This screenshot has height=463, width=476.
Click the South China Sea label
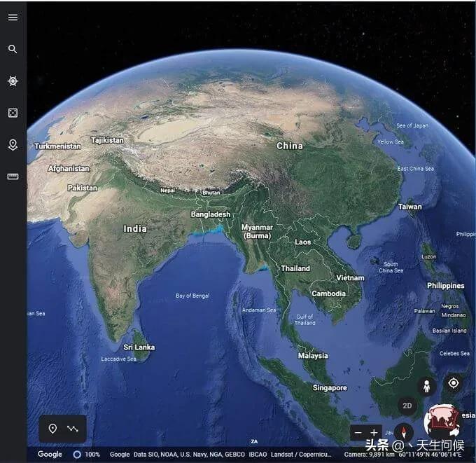(x=391, y=268)
